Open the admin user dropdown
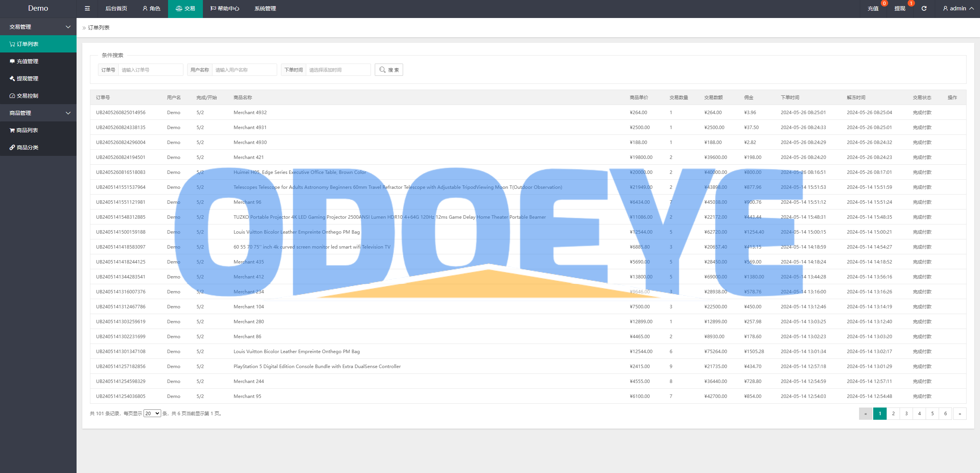The image size is (980, 473). point(958,8)
